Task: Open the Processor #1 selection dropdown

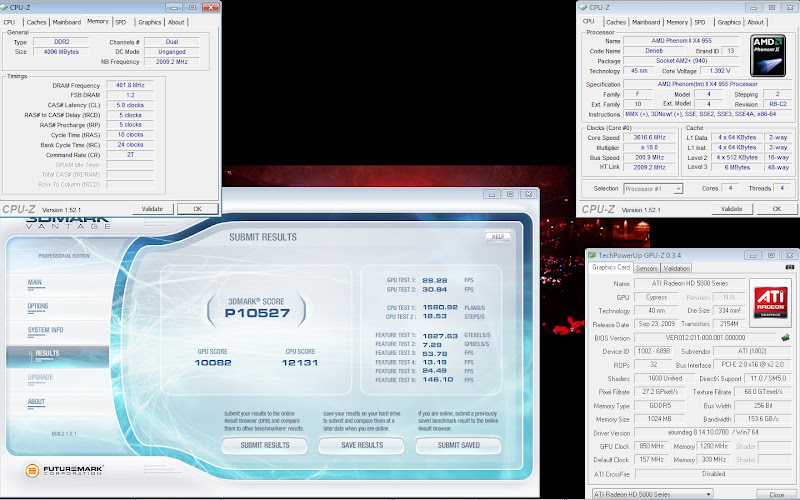Action: click(653, 189)
